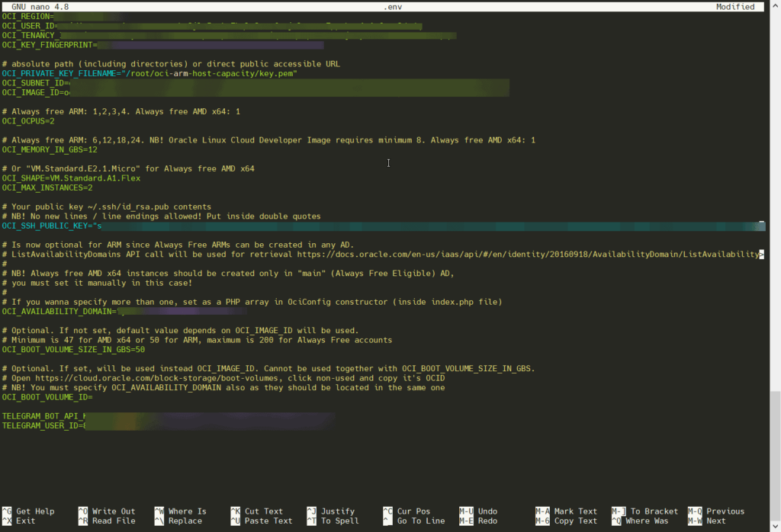This screenshot has height=532, width=781.
Task: Place cursor on OCI_USER_ID line
Action: click(212, 26)
